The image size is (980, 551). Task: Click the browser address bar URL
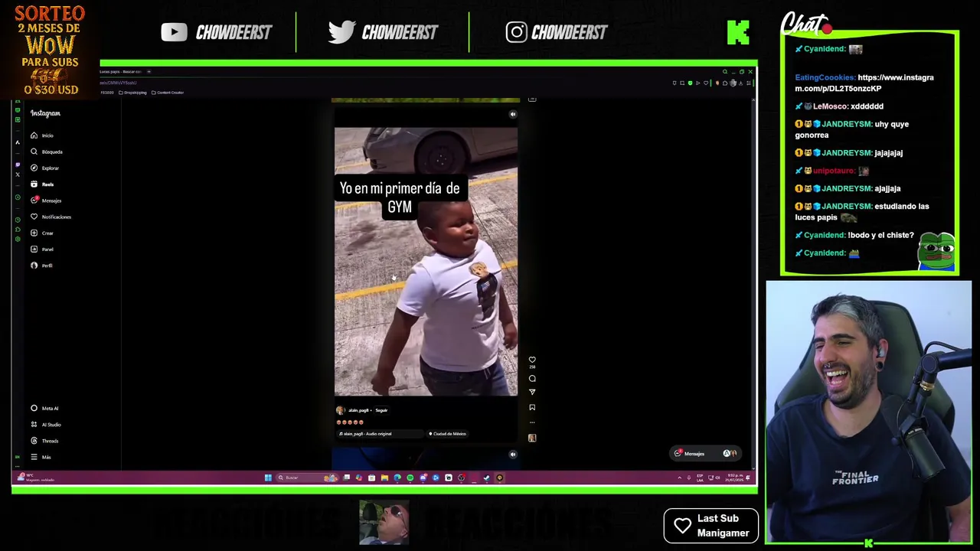click(118, 83)
